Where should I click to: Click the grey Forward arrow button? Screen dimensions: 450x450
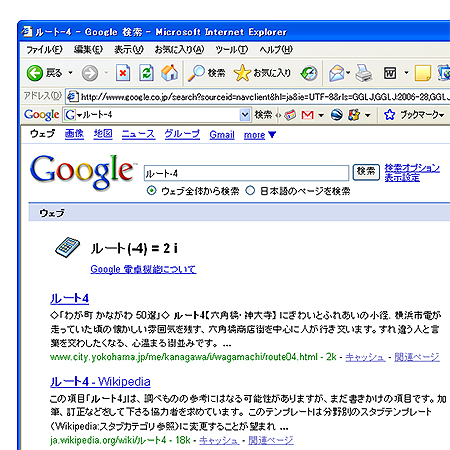tap(90, 73)
